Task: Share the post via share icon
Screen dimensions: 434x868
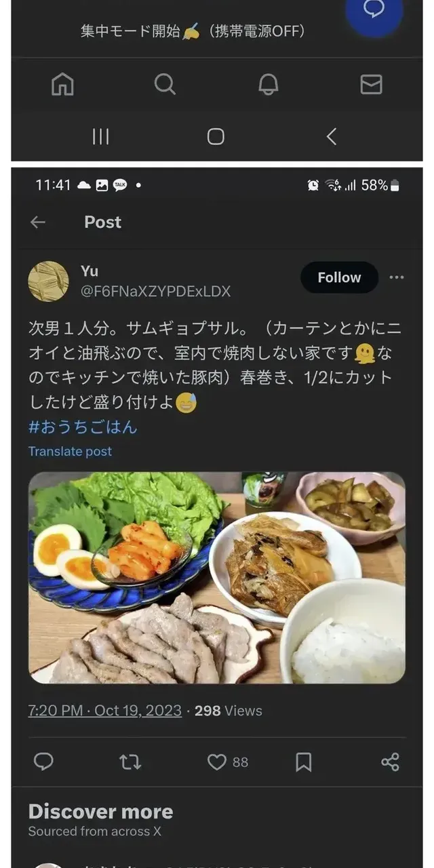Action: (x=390, y=762)
